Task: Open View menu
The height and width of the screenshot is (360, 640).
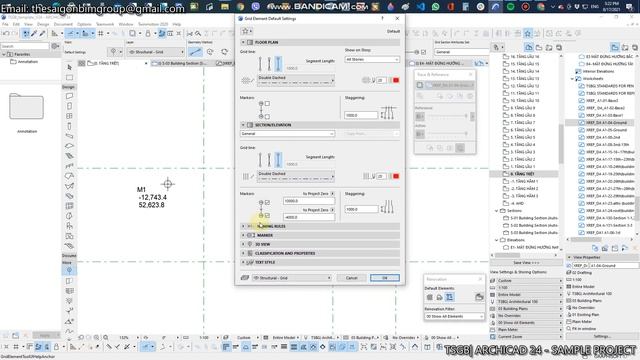Action: point(28,24)
